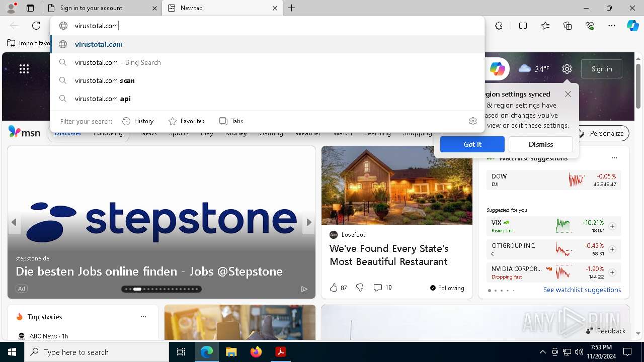The width and height of the screenshot is (644, 362).
Task: Close the New tab tab
Action: pyautogui.click(x=275, y=8)
